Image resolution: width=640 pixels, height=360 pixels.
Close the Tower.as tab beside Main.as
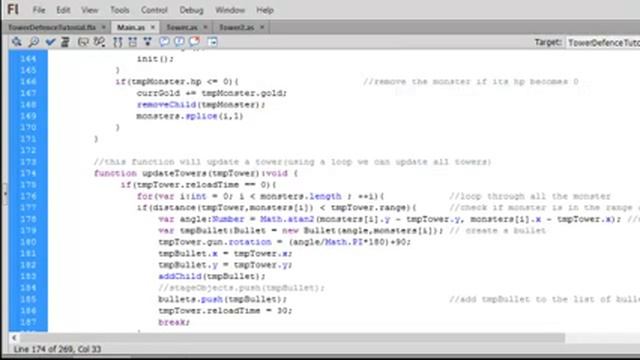click(x=205, y=27)
